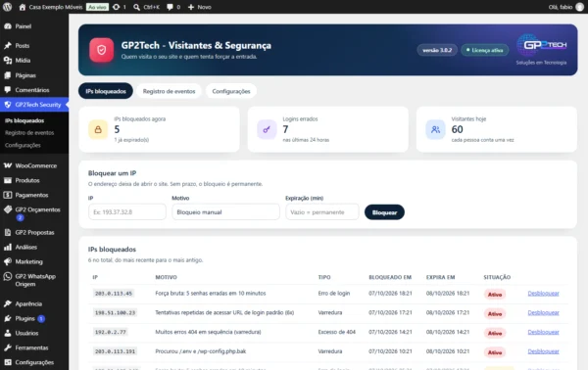Click the GP2Tech globe logo at banner right
The width and height of the screenshot is (588, 370).
pos(542,45)
